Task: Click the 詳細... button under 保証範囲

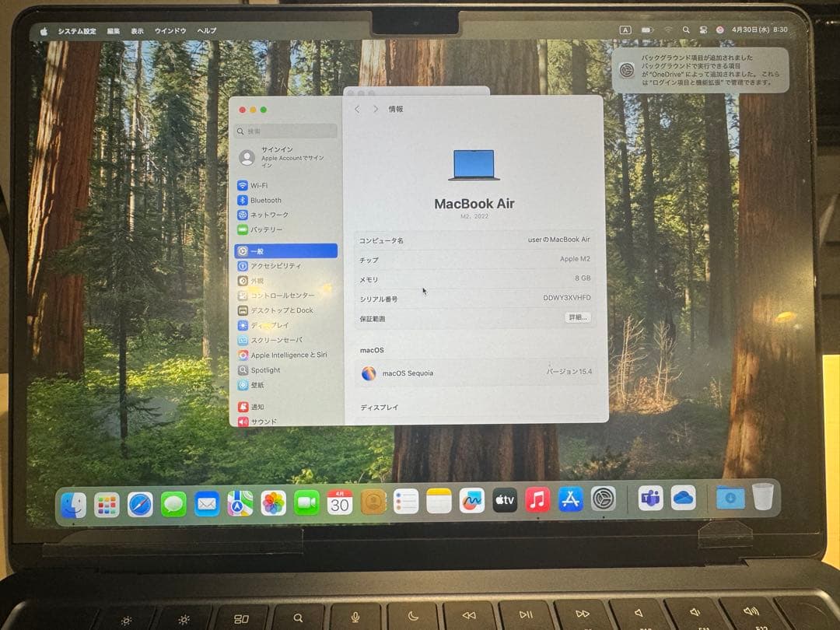Action: point(577,317)
